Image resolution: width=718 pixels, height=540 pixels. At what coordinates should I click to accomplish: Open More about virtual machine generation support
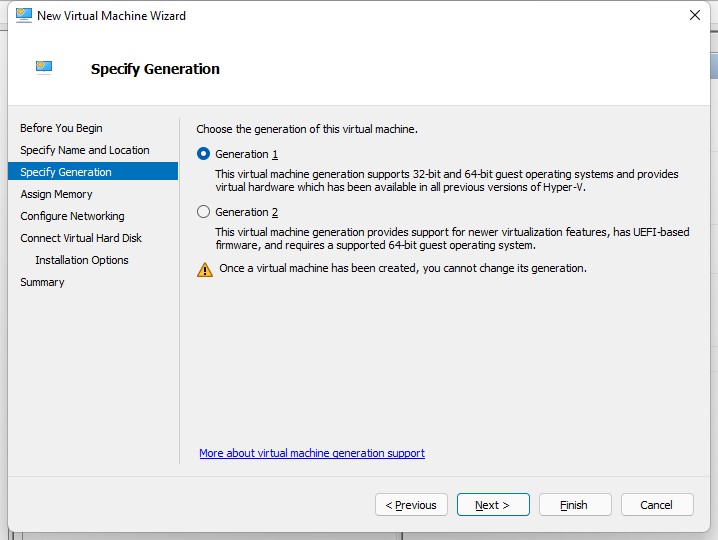(312, 453)
